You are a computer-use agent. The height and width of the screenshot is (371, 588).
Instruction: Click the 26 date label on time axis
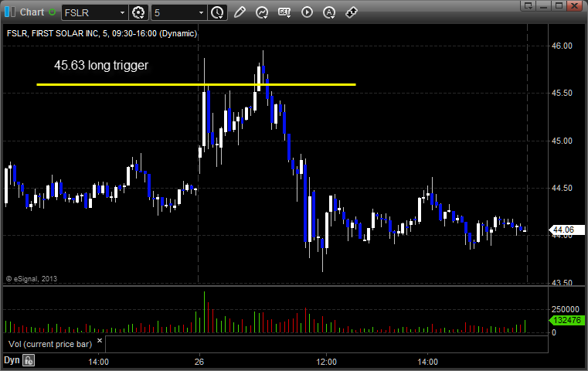pyautogui.click(x=199, y=362)
